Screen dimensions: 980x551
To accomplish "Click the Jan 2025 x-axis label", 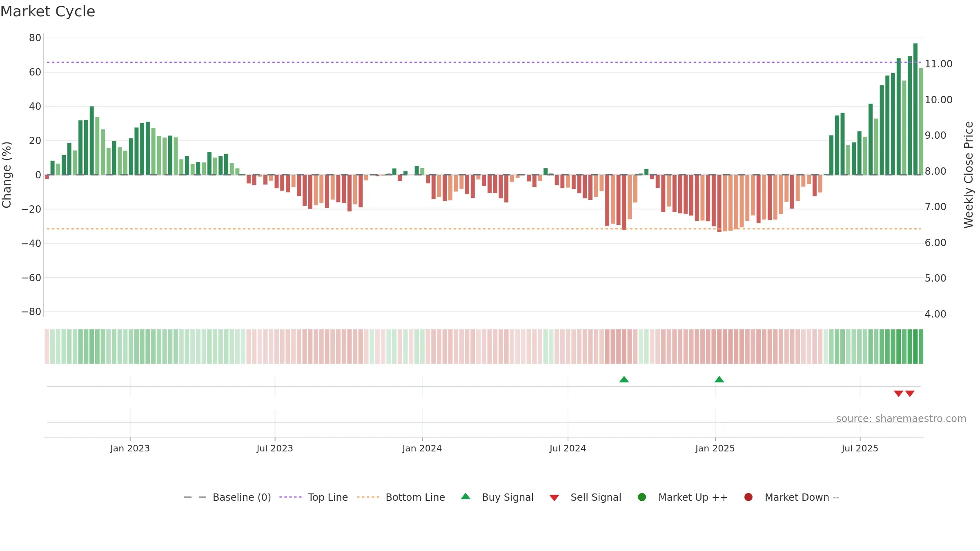I will (x=715, y=449).
